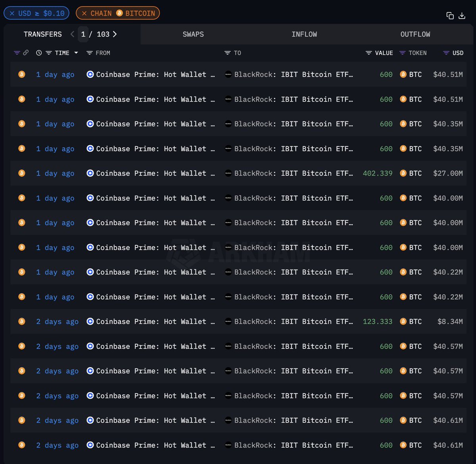Image resolution: width=476 pixels, height=464 pixels.
Task: Open the TOKEN column filter
Action: tap(403, 53)
